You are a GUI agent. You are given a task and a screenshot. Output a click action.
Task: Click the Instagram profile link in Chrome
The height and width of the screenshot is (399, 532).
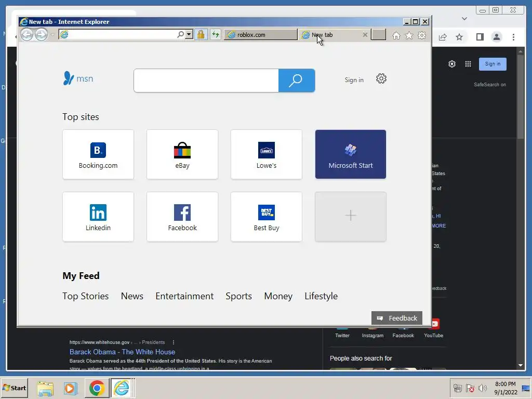tap(373, 335)
